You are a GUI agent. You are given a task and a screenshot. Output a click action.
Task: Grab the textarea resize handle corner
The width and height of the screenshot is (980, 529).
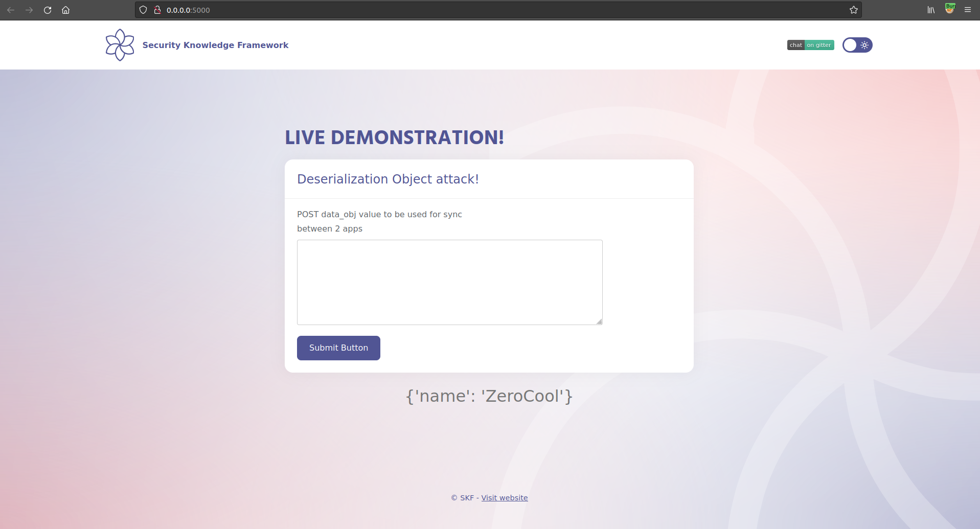599,321
